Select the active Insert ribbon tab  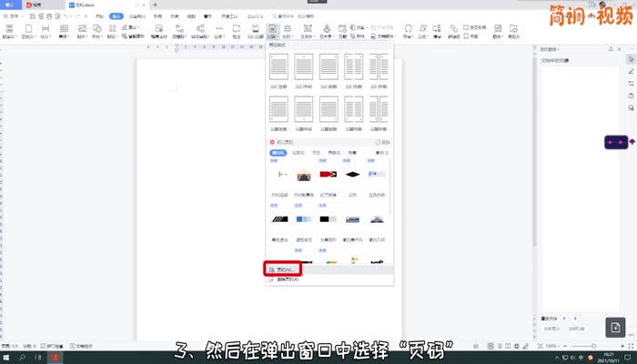click(116, 15)
